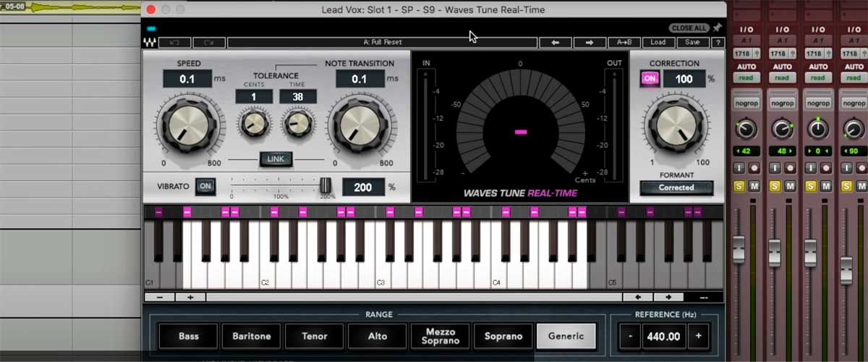This screenshot has height=362, width=868.
Task: Select the Alto range
Action: click(x=377, y=336)
